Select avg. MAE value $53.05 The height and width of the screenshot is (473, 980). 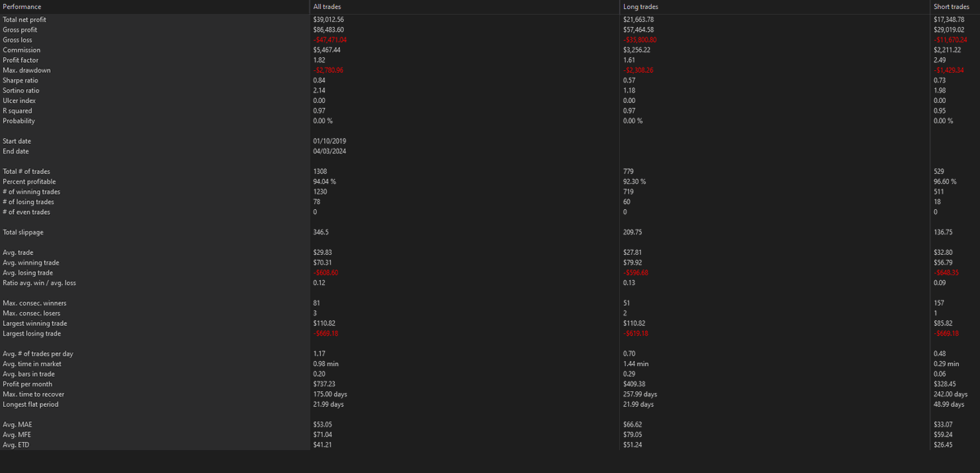coord(323,424)
